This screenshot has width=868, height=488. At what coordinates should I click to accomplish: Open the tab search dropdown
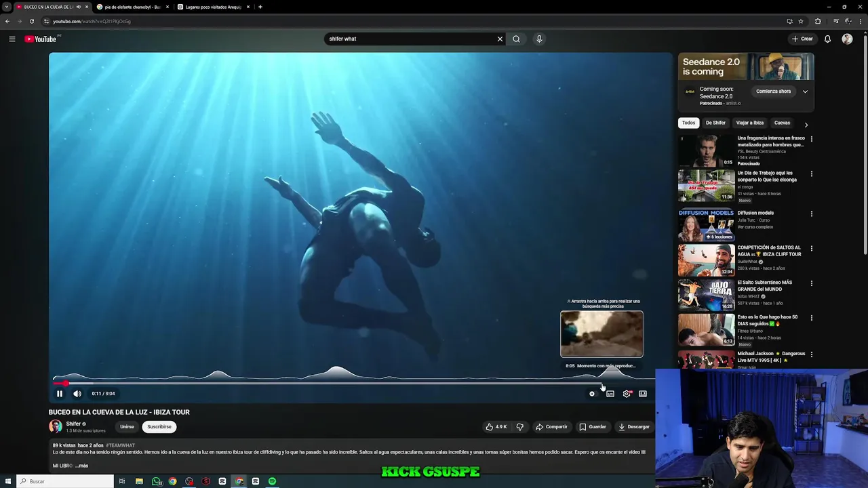pyautogui.click(x=7, y=7)
